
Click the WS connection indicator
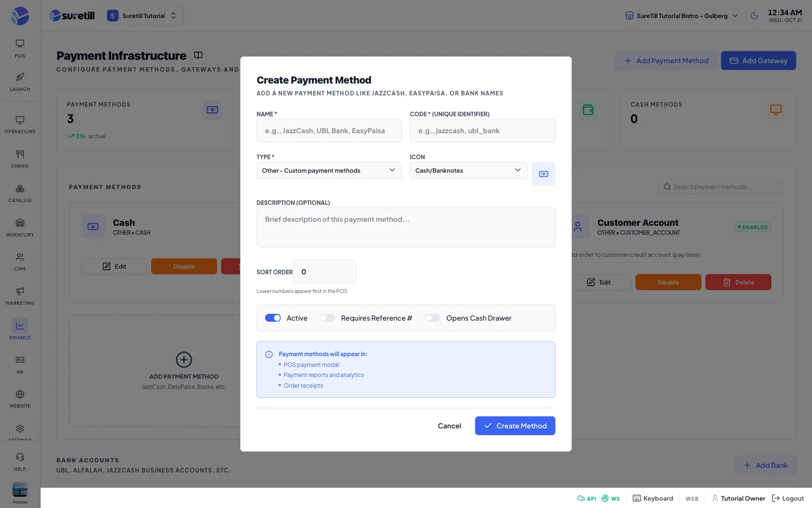coord(611,498)
